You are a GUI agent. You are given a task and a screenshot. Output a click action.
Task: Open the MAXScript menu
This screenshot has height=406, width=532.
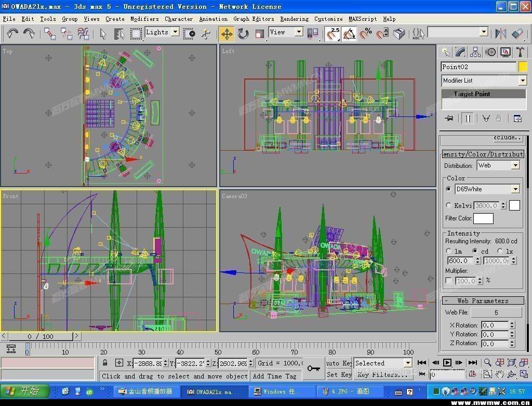coord(362,19)
